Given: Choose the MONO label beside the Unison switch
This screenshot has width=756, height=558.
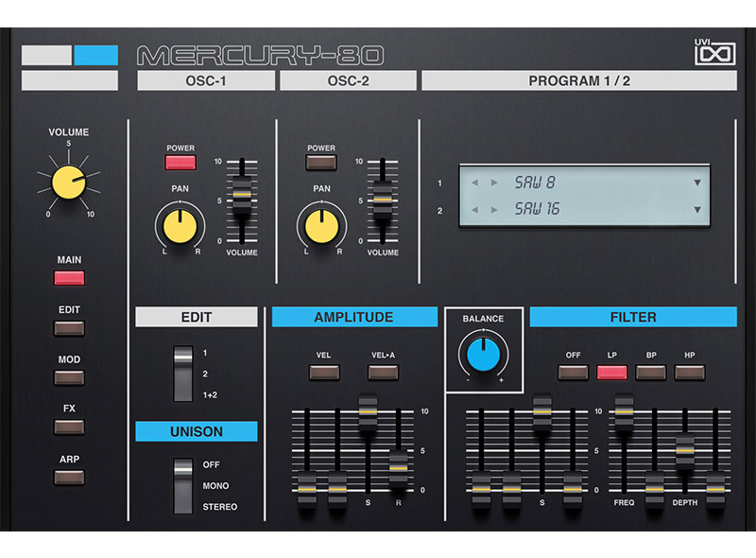Looking at the screenshot, I should [x=215, y=485].
